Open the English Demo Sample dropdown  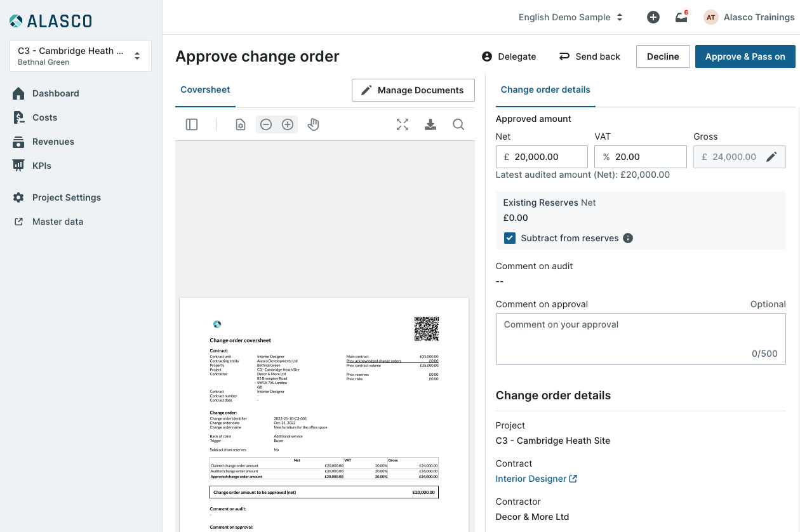pyautogui.click(x=570, y=17)
